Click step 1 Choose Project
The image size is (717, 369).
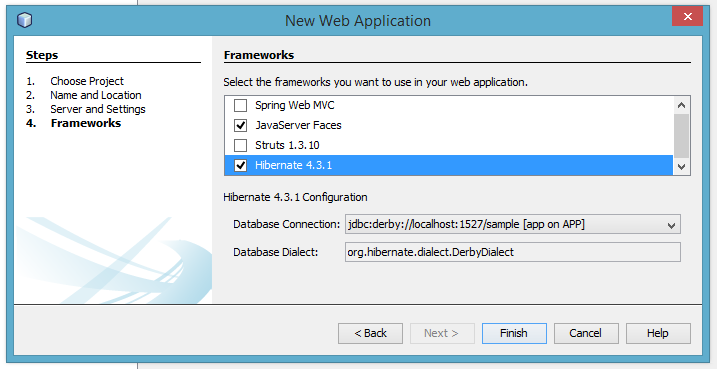87,81
